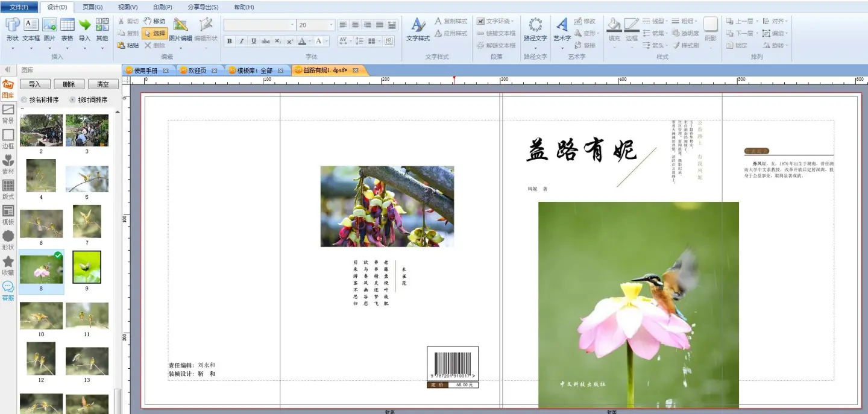868x414 pixels.
Task: Expand 粗细 line thickness dropdown
Action: 695,21
